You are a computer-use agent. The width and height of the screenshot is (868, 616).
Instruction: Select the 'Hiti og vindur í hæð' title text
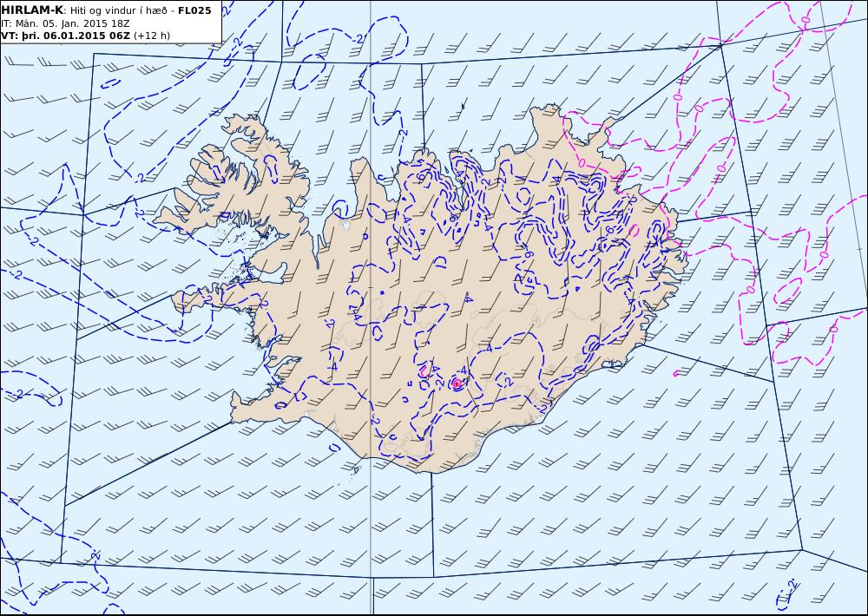[x=118, y=10]
